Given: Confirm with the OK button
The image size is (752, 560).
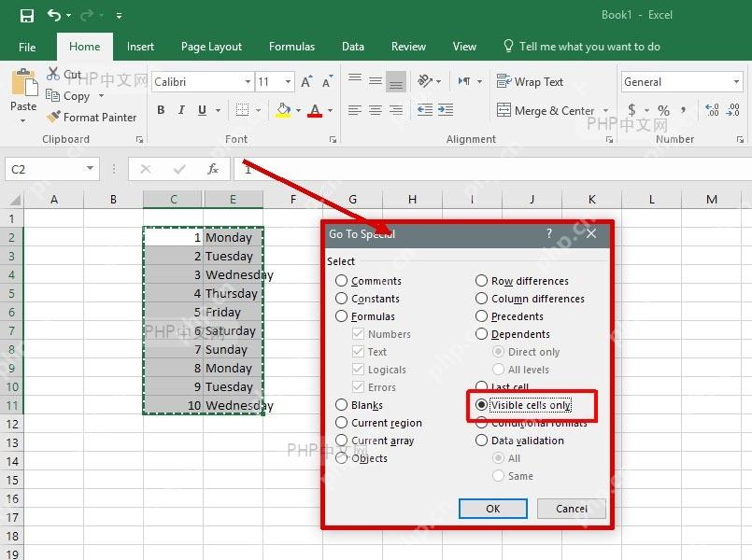Looking at the screenshot, I should pyautogui.click(x=493, y=509).
